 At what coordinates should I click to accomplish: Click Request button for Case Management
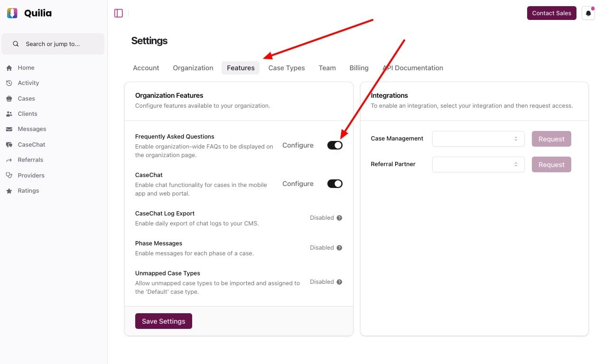(551, 139)
